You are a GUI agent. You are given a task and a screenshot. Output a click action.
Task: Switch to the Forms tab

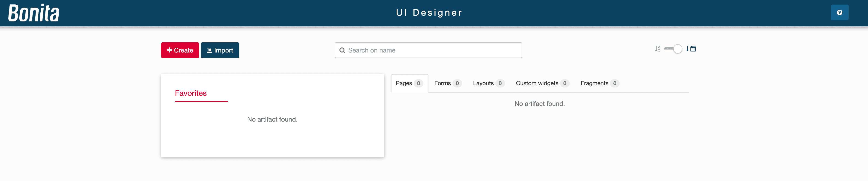[x=447, y=83]
